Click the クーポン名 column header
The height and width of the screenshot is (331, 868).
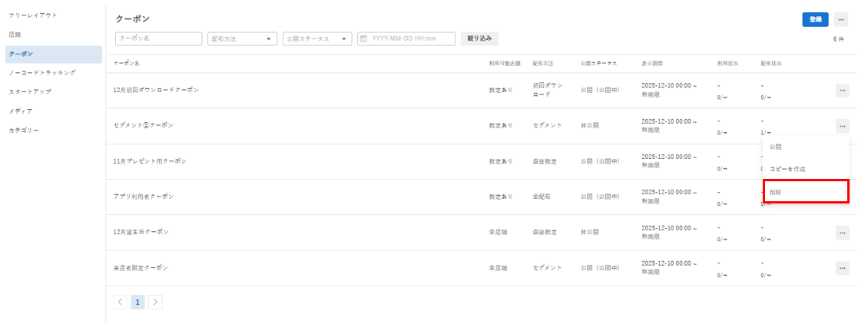point(127,64)
